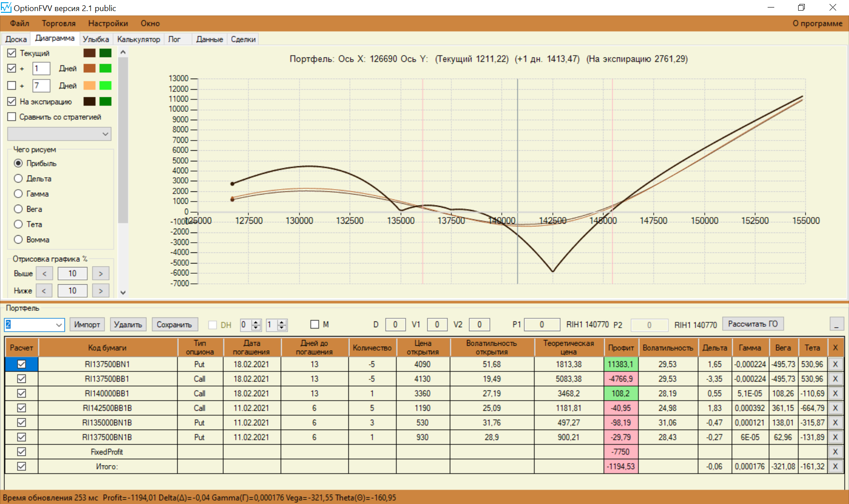Remove the FixedProfit row using X

click(x=835, y=452)
